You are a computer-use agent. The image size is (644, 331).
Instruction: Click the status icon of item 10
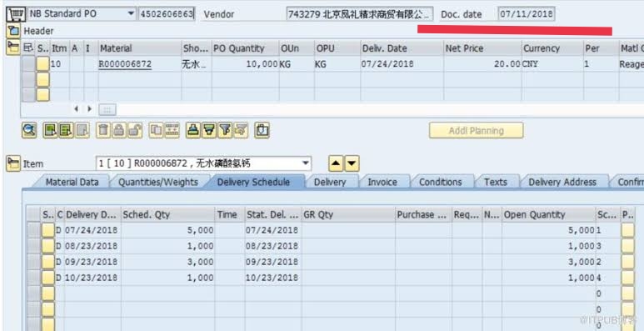(x=43, y=64)
